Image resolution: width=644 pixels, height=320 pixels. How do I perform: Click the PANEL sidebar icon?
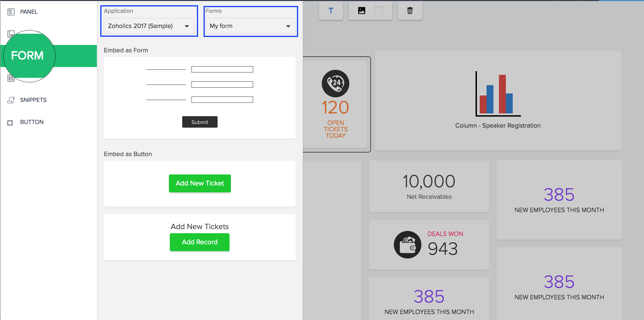coord(11,12)
